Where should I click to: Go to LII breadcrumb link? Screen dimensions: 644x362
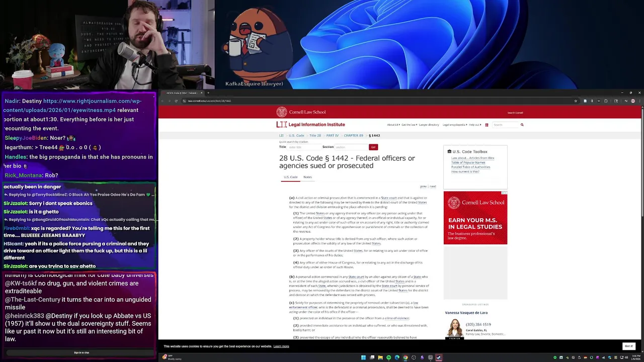coord(282,135)
